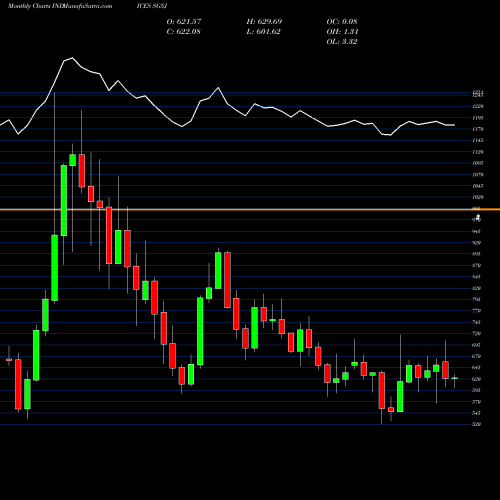Click the '545' price axis label
500x500 pixels.
[x=477, y=413]
